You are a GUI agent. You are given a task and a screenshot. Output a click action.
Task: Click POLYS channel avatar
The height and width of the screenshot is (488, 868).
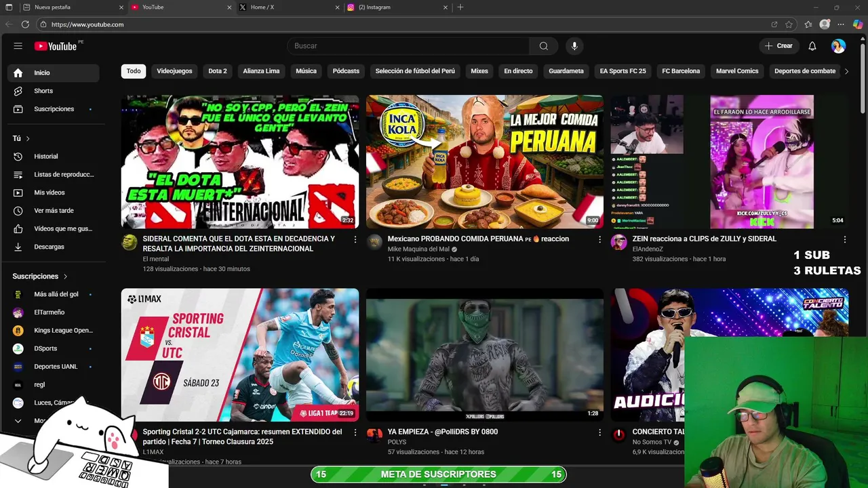click(374, 435)
